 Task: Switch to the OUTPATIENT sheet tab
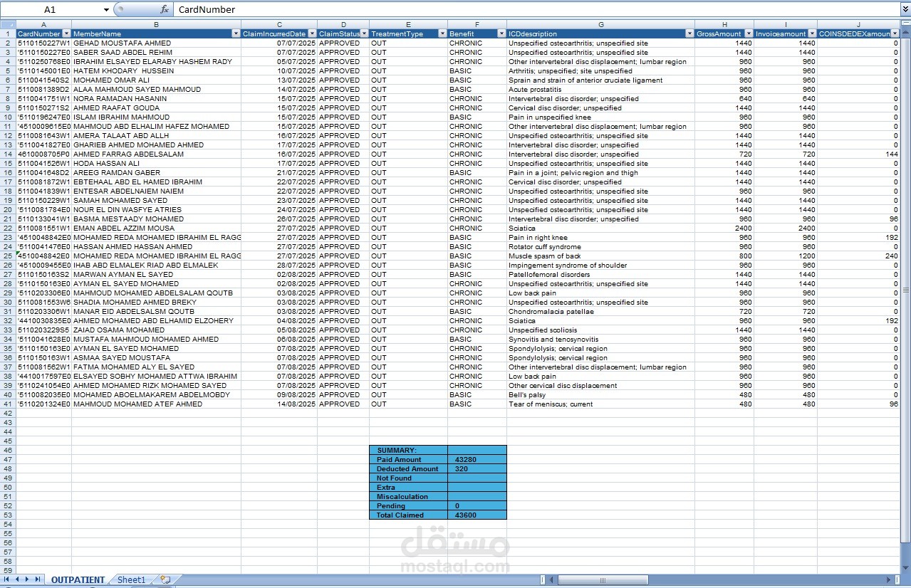click(x=78, y=580)
